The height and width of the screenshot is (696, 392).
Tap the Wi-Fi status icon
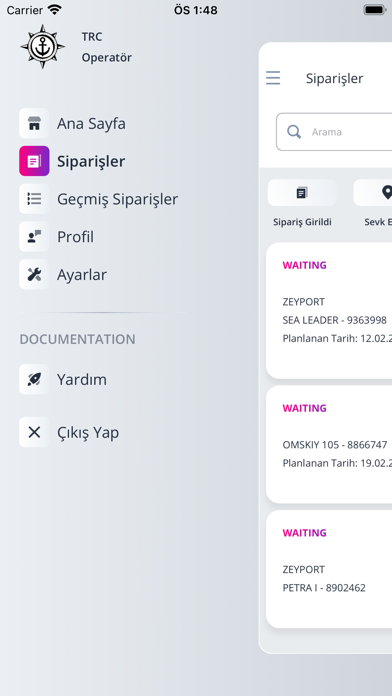(x=55, y=10)
